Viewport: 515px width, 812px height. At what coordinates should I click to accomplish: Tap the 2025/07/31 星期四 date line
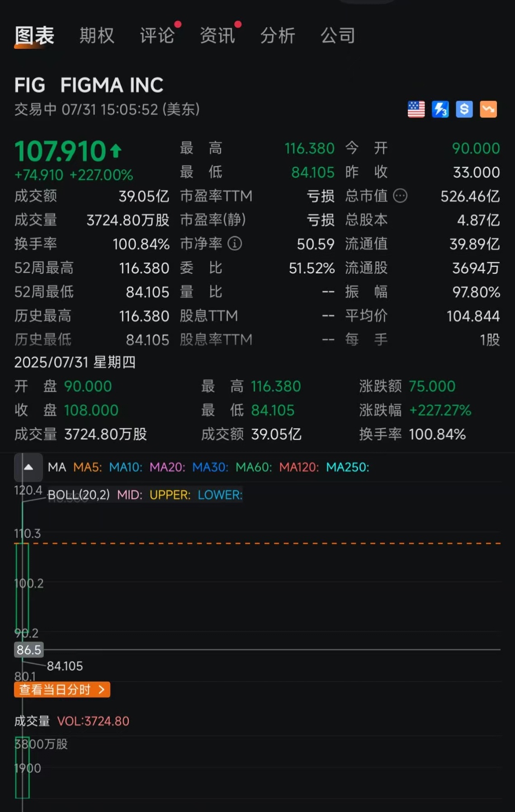pos(75,362)
